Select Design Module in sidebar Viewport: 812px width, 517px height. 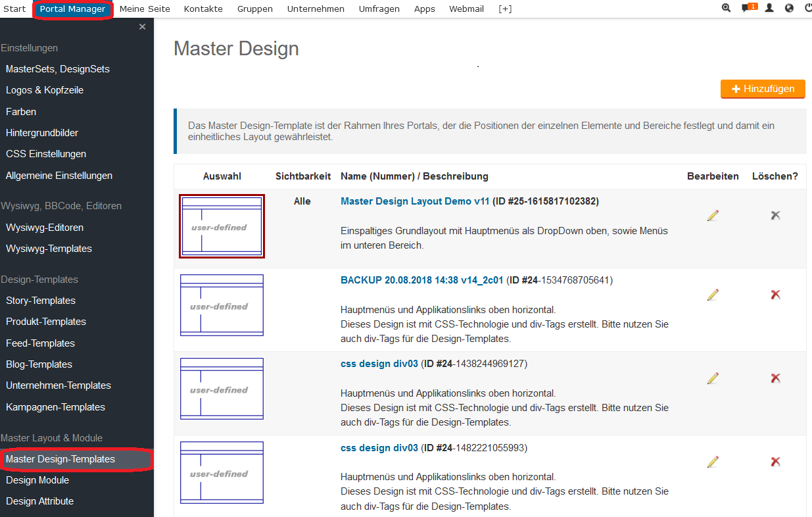point(37,480)
